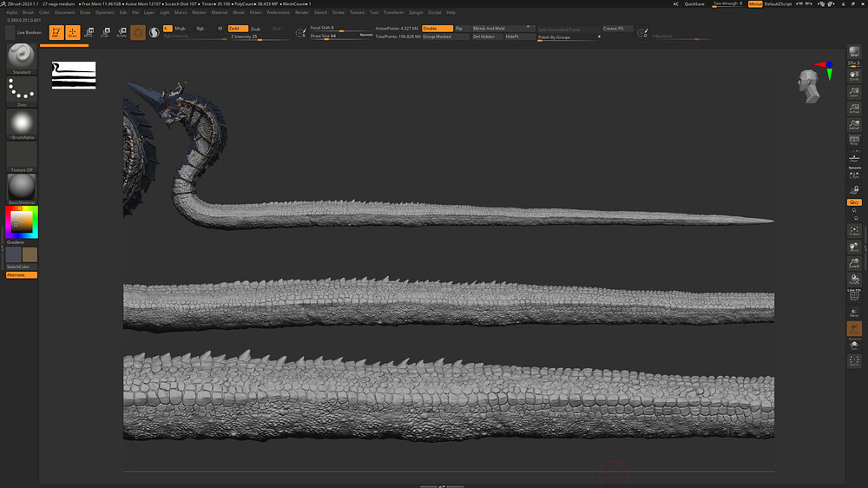
Task: Click the Frame view icon
Action: (x=854, y=230)
